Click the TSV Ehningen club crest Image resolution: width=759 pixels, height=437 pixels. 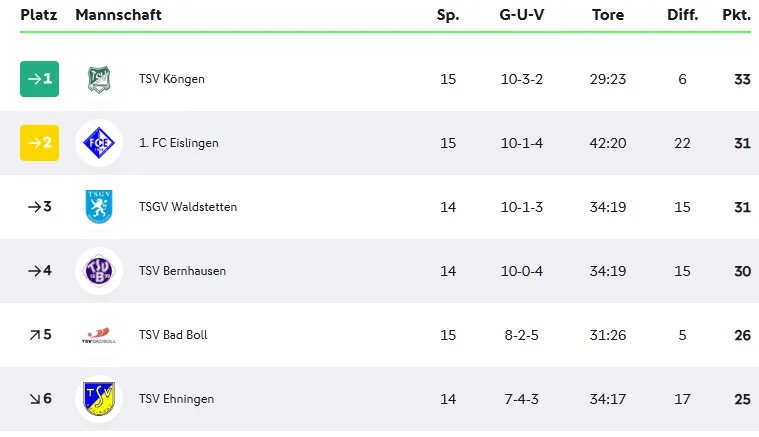[x=99, y=399]
